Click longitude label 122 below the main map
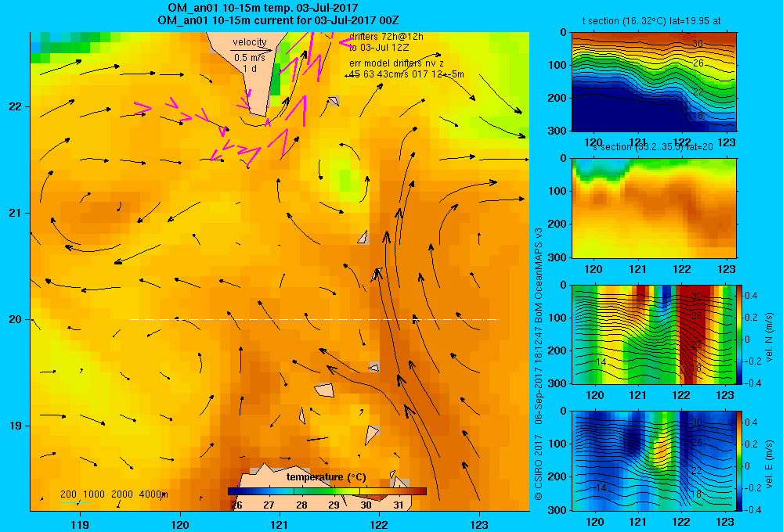 pos(380,524)
